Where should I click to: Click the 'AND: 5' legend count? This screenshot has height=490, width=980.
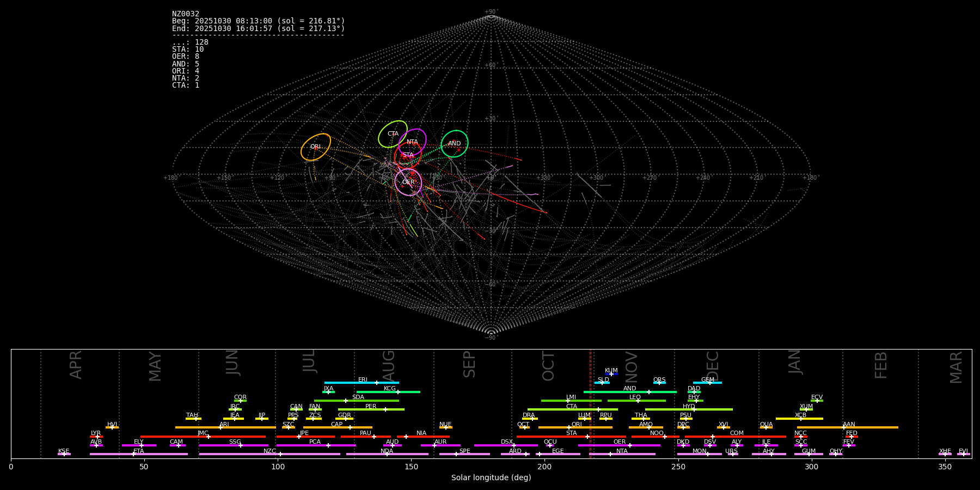(186, 64)
